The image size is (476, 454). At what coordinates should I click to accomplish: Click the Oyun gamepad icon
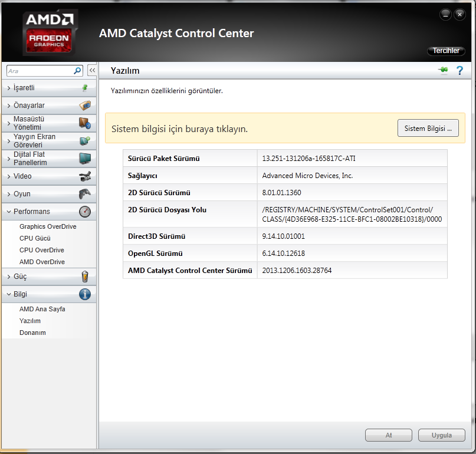pos(85,193)
